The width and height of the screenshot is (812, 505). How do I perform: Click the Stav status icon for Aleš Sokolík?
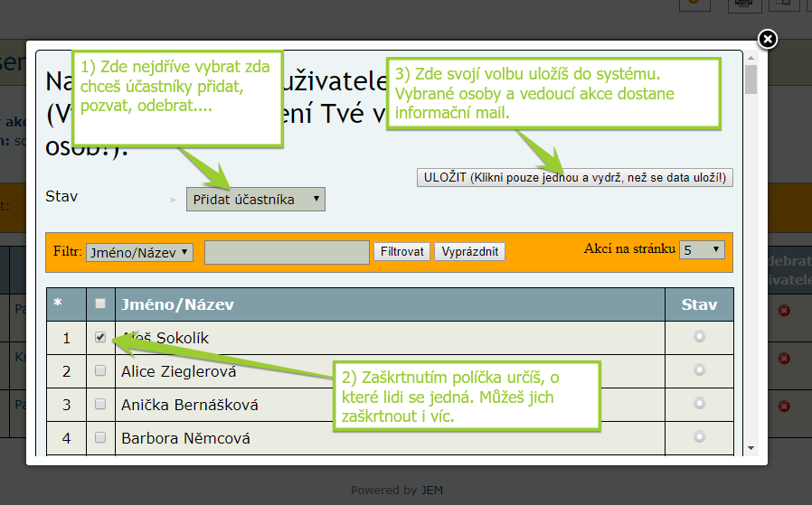point(699,337)
